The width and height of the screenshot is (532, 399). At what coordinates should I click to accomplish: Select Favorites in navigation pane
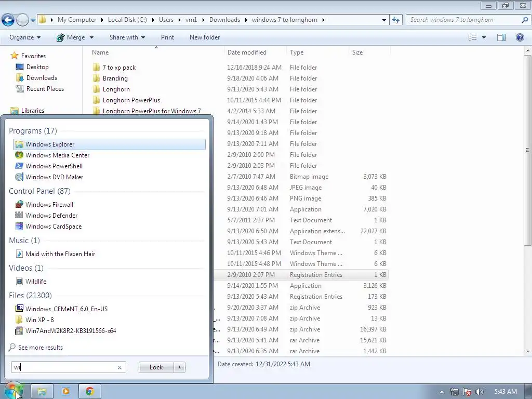[33, 56]
